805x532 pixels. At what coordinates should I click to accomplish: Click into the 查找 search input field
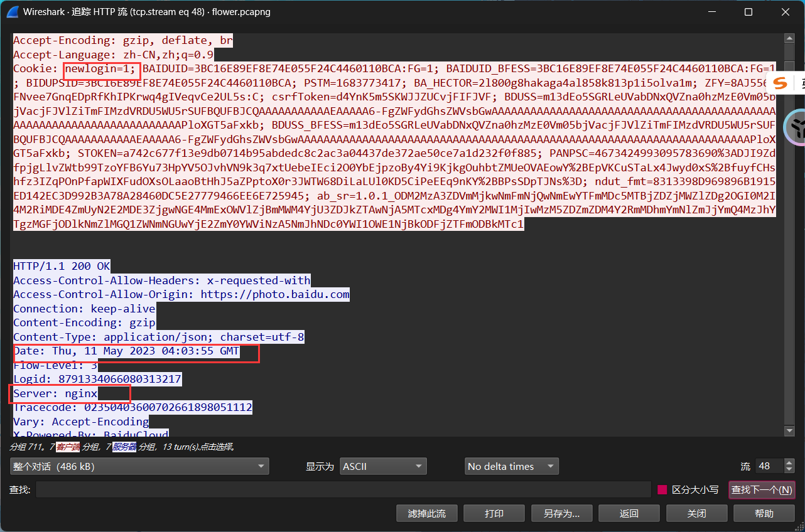pos(343,489)
